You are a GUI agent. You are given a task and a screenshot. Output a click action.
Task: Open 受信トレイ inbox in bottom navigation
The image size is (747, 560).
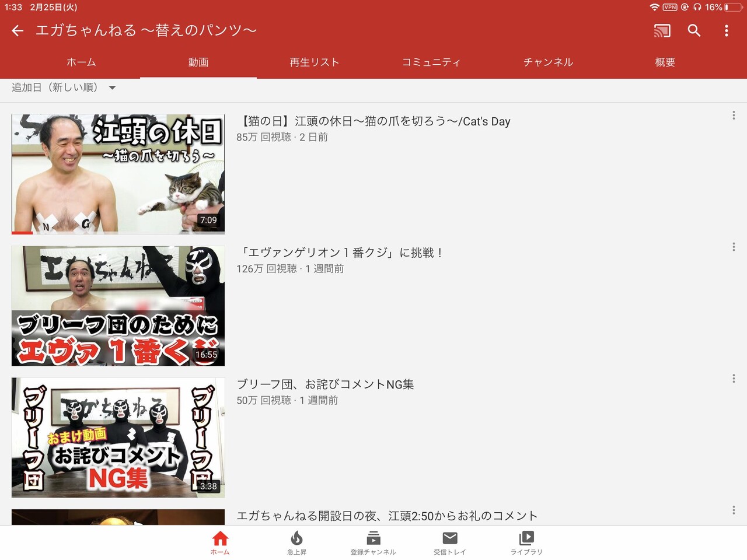pos(450,543)
